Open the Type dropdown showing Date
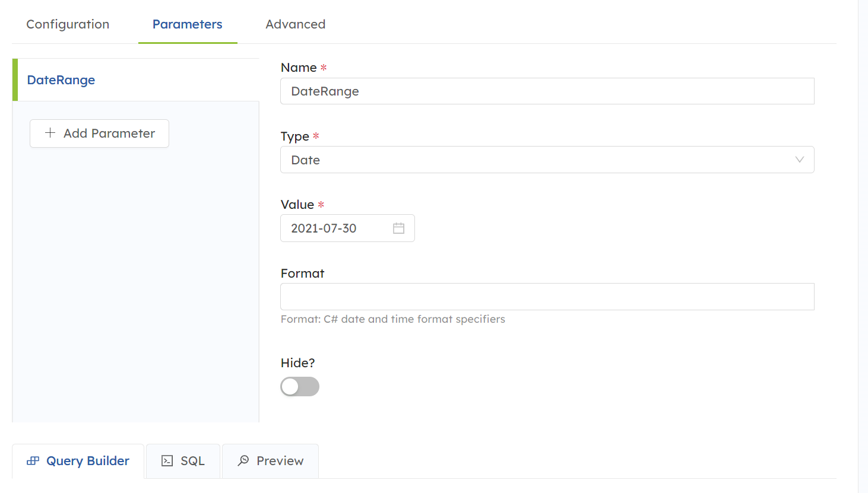The image size is (868, 493). tap(546, 160)
